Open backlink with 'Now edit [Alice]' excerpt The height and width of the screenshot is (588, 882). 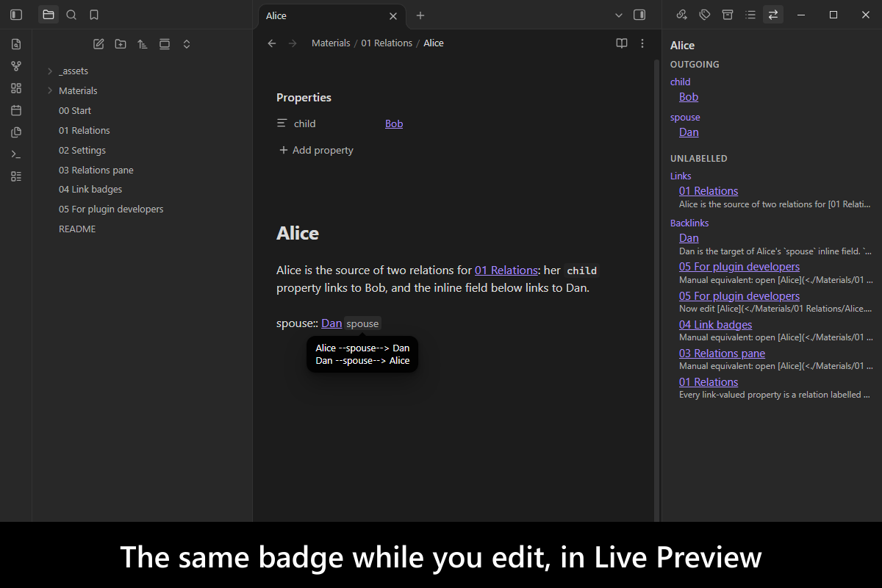point(739,296)
